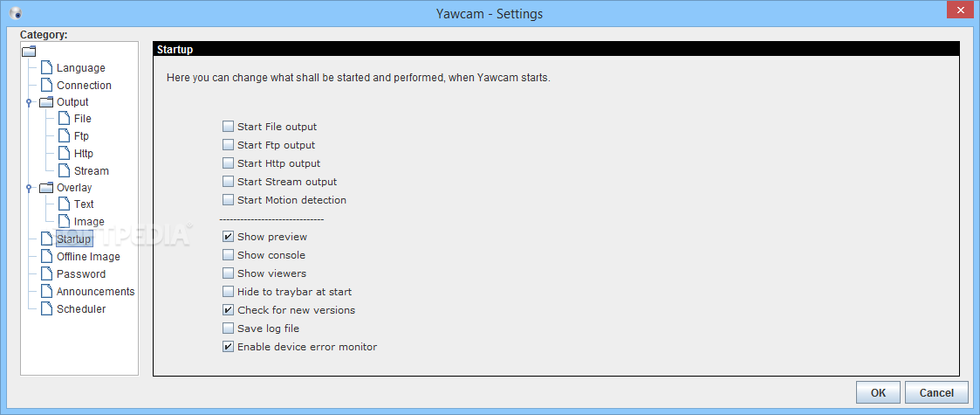The width and height of the screenshot is (980, 415).
Task: Click the Stream document icon
Action: coord(64,170)
